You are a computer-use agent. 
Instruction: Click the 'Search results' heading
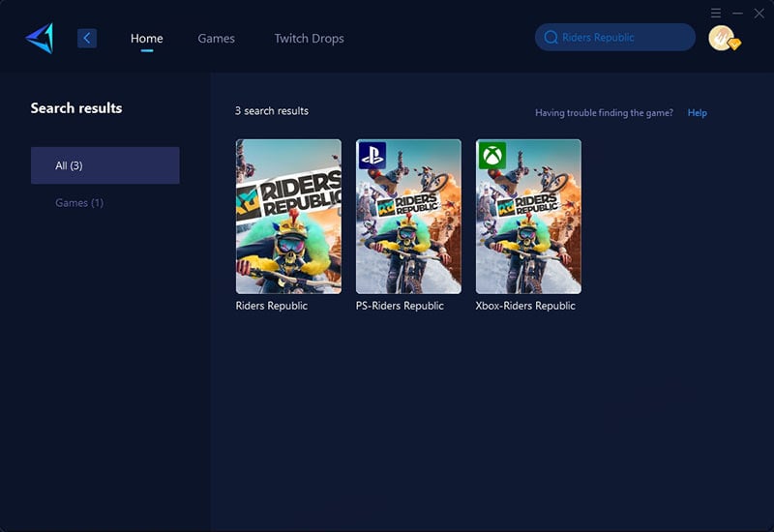(x=76, y=108)
